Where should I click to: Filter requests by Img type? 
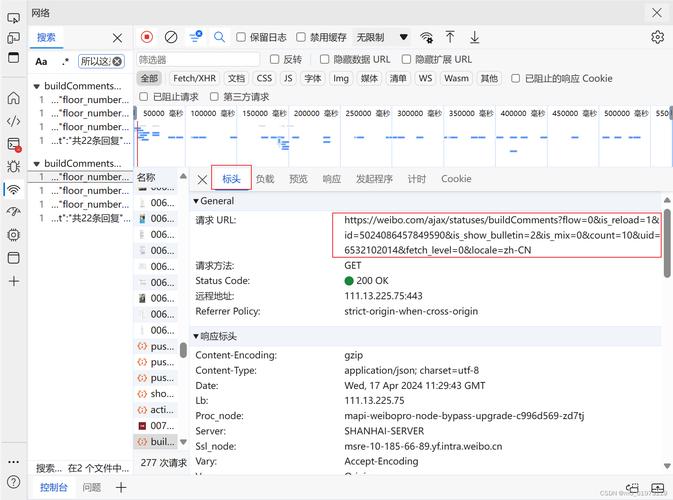click(341, 78)
